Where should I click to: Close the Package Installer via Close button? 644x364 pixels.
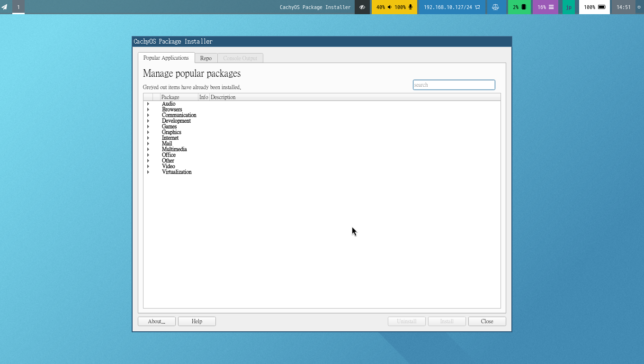[x=487, y=321]
